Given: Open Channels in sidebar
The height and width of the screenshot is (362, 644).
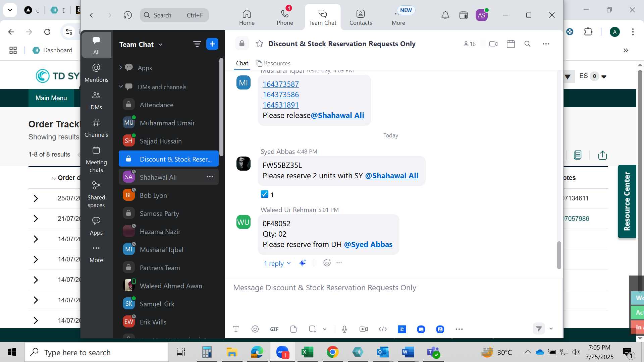Looking at the screenshot, I should click(x=96, y=128).
